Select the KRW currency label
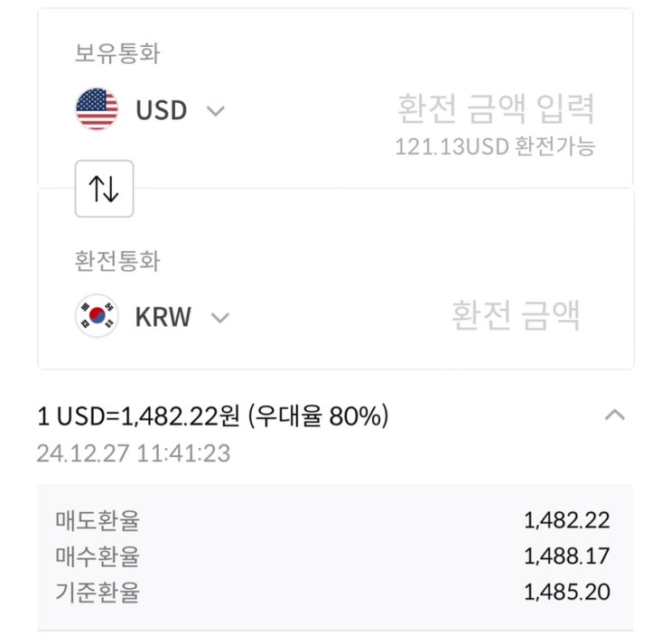This screenshot has width=671, height=644. coord(163,318)
